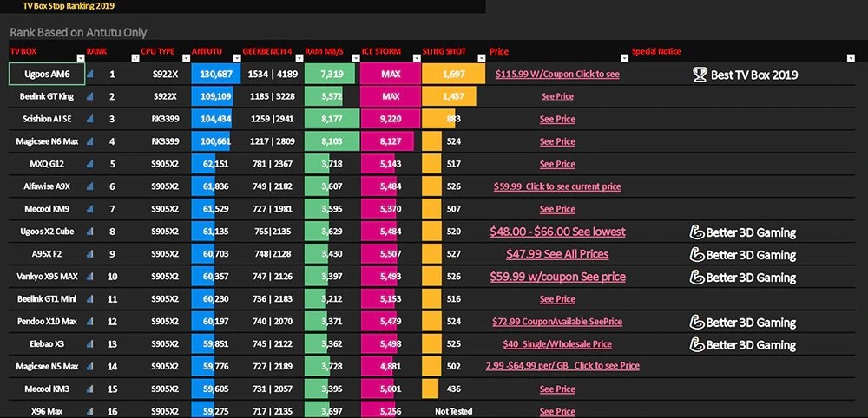Open the $59.99 w/coupon See price link
Image resolution: width=868 pixels, height=418 pixels.
(x=557, y=277)
